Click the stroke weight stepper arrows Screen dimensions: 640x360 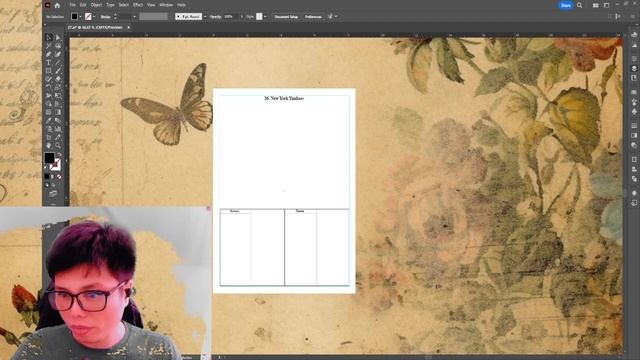(x=115, y=17)
